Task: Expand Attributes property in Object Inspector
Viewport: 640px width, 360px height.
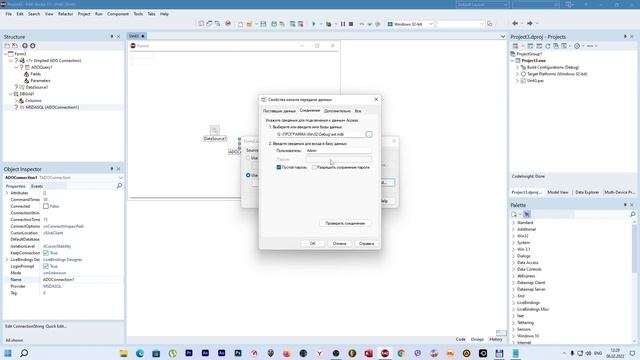Action: tap(7, 193)
